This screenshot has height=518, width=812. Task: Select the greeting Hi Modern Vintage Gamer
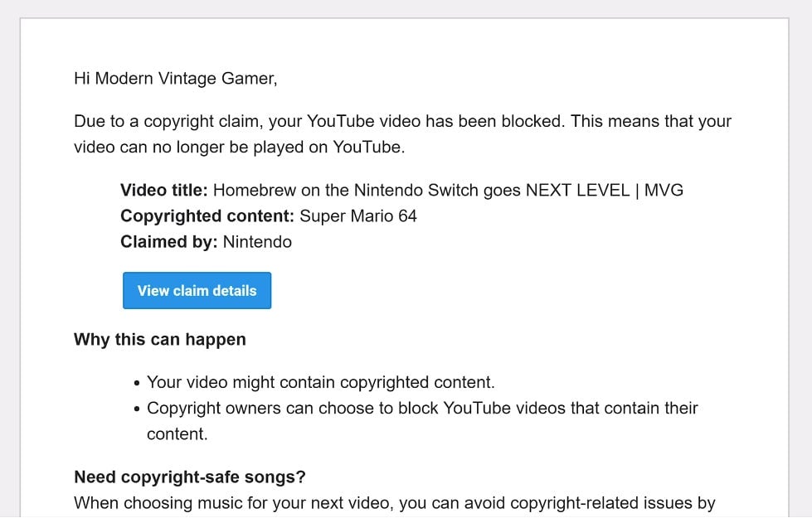(174, 78)
